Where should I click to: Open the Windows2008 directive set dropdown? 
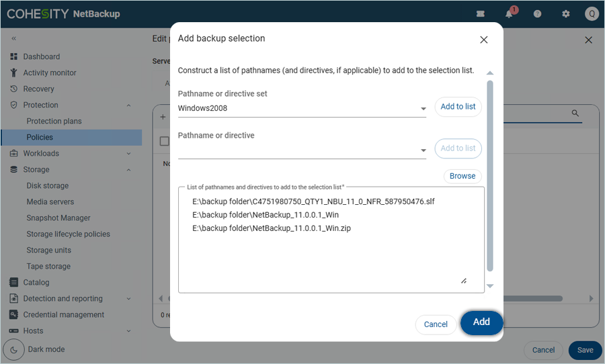point(423,109)
